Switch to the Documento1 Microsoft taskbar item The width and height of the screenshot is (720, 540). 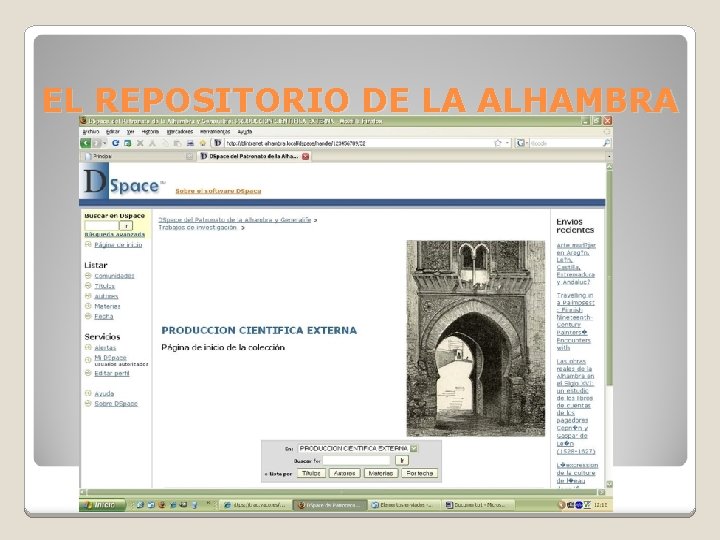(x=478, y=505)
